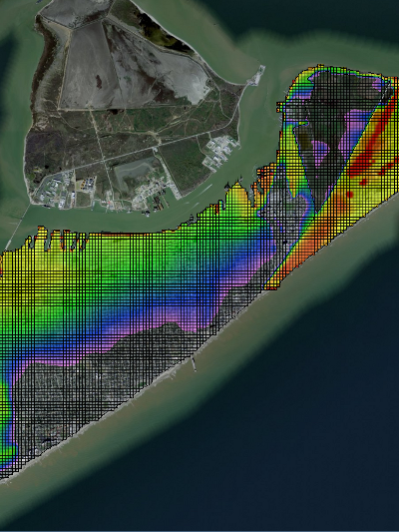Click the fishing pier extending from the beach
Viewport: 399px width, 532px height.
pos(194,364)
